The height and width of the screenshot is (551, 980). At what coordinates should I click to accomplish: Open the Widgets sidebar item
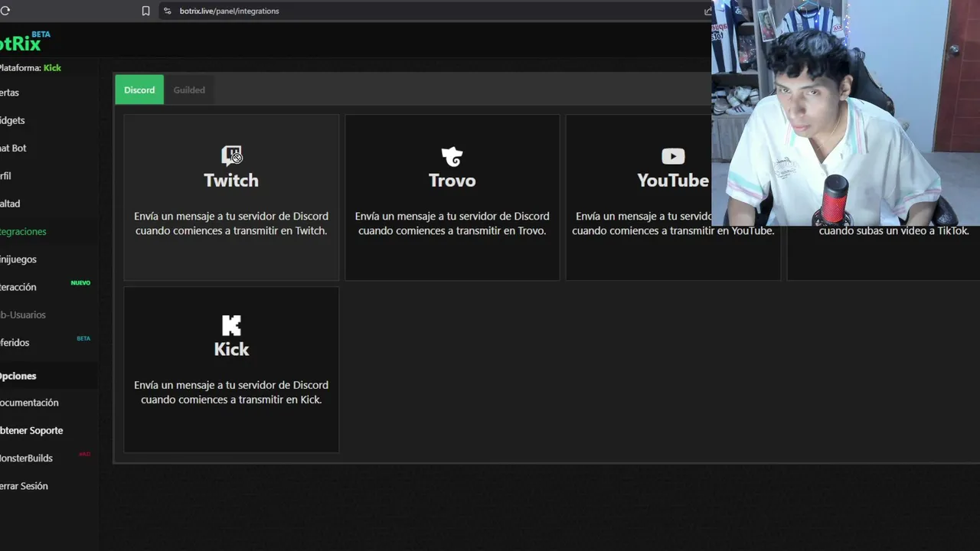tap(12, 120)
